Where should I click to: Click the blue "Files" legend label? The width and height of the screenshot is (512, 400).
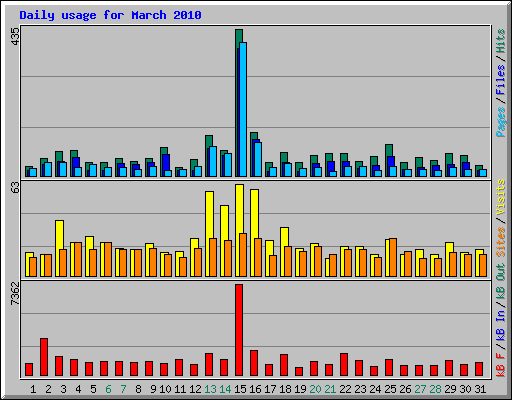coord(501,80)
